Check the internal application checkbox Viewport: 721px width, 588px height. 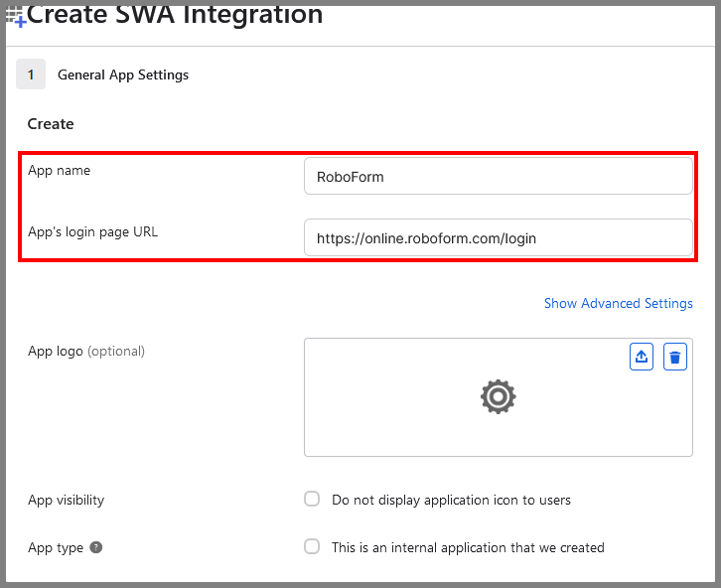click(x=312, y=547)
